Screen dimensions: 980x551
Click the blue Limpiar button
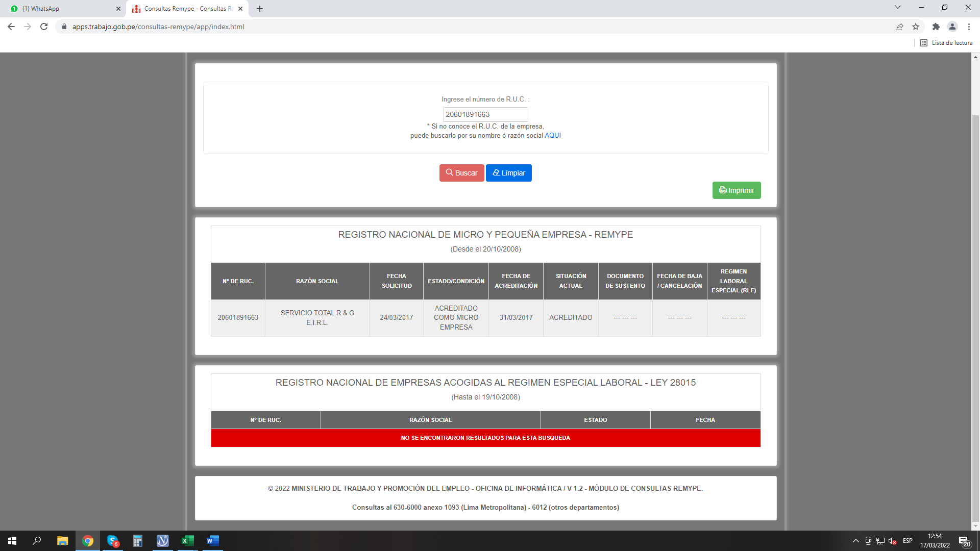(508, 173)
